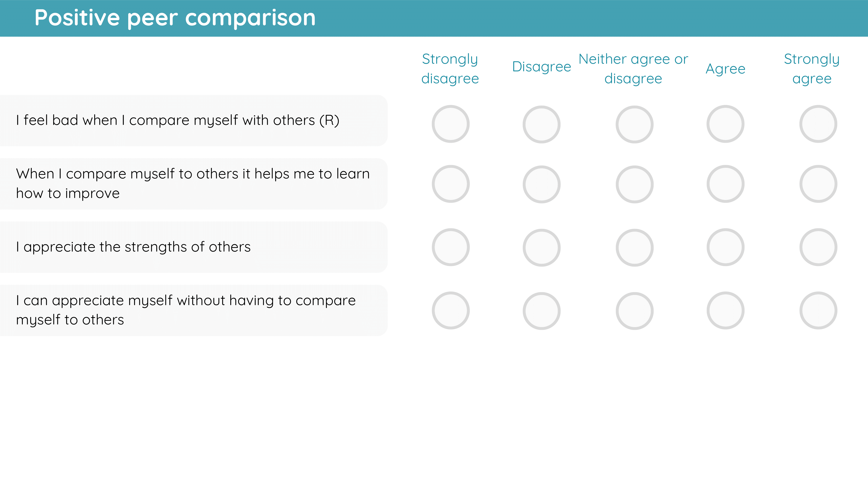Viewport: 868px width, 488px height.
Task: Tick Disagree for 'appreciate myself' statement
Action: click(x=541, y=311)
